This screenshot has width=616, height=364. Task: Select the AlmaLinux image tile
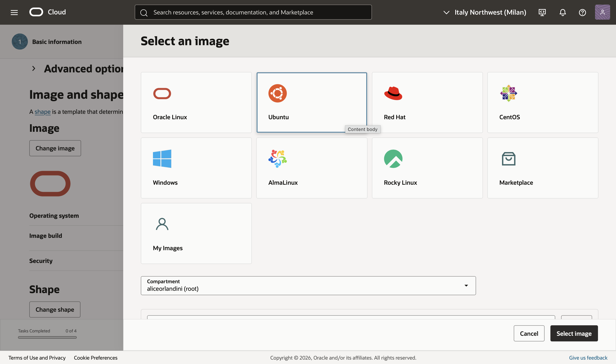(x=311, y=168)
